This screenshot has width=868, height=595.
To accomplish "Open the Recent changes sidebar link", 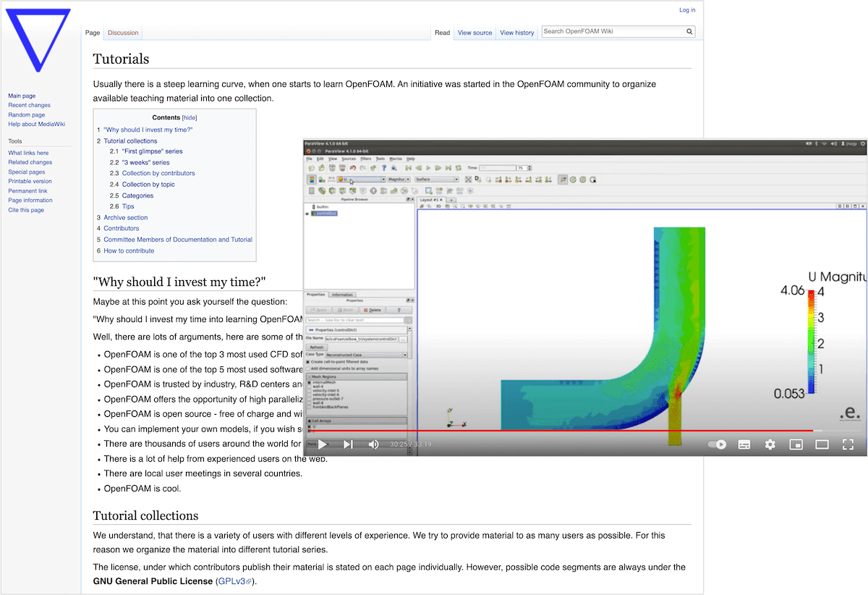I will point(29,105).
